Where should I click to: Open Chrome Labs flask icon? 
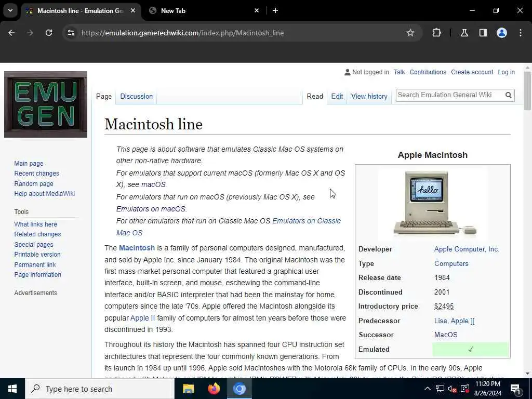(464, 33)
